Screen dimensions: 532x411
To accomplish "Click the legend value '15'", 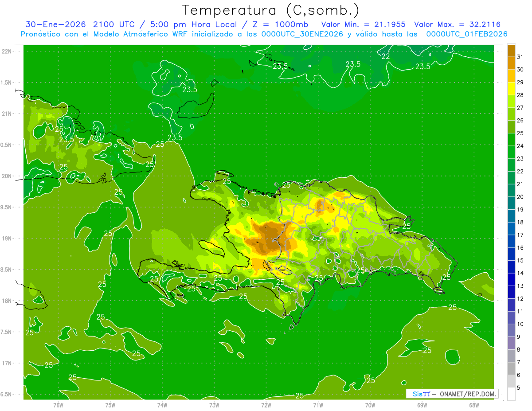I will point(520,260).
